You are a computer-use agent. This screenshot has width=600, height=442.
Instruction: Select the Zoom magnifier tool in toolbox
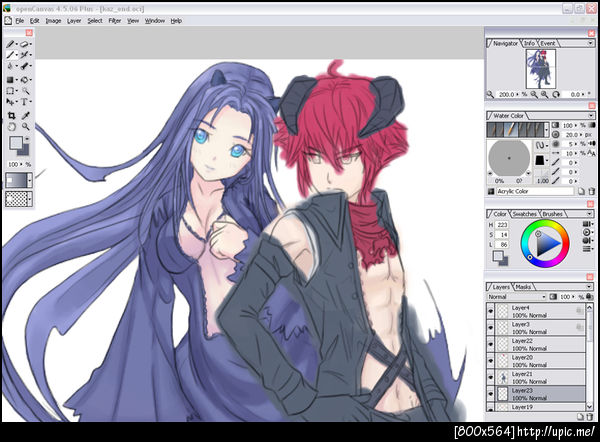tap(25, 126)
